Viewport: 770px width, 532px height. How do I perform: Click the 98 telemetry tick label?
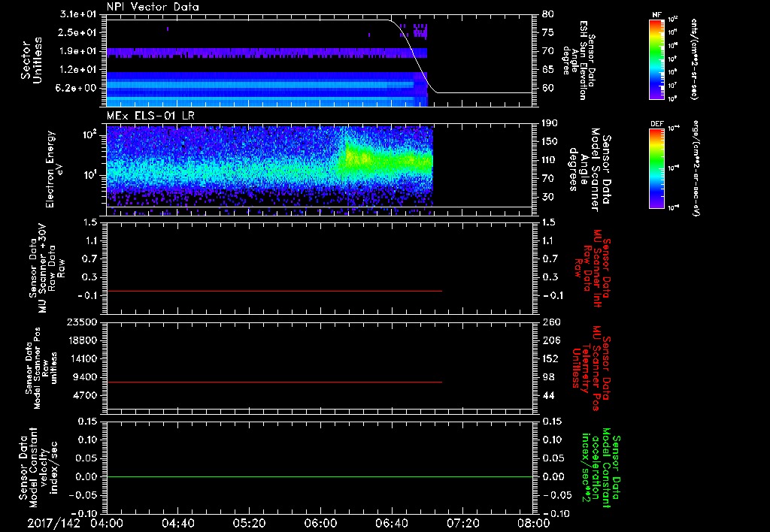tap(547, 377)
